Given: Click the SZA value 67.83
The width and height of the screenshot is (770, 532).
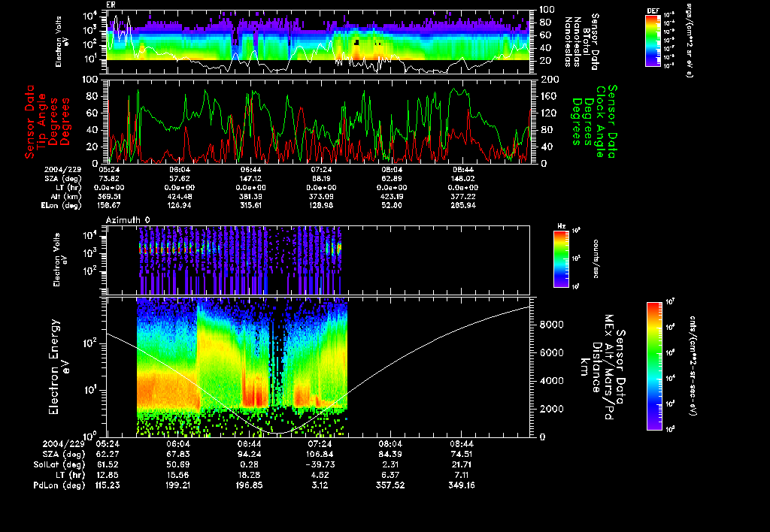Looking at the screenshot, I should point(178,455).
